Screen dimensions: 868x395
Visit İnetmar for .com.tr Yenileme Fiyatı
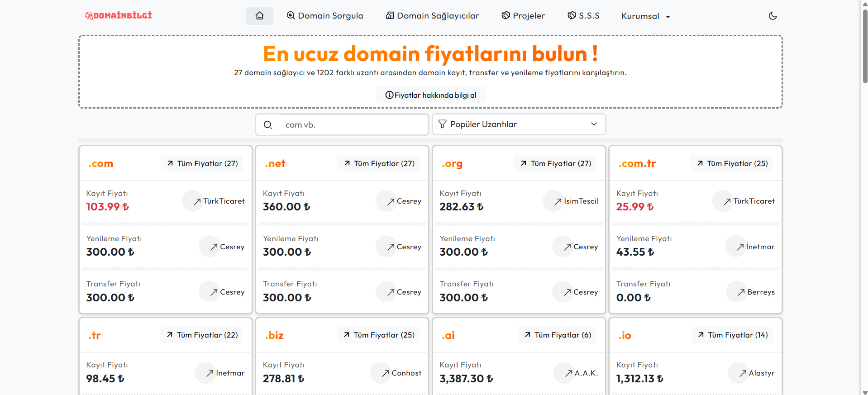point(750,247)
